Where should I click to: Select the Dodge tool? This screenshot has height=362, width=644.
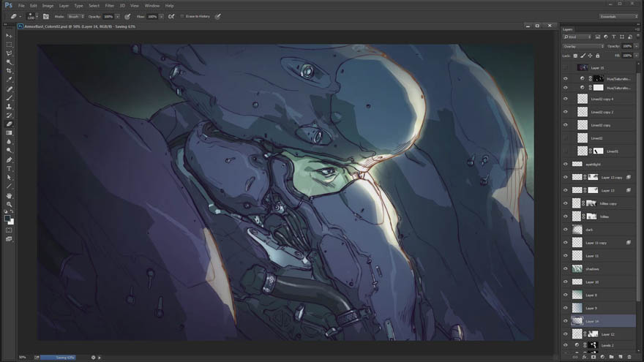coord(9,151)
